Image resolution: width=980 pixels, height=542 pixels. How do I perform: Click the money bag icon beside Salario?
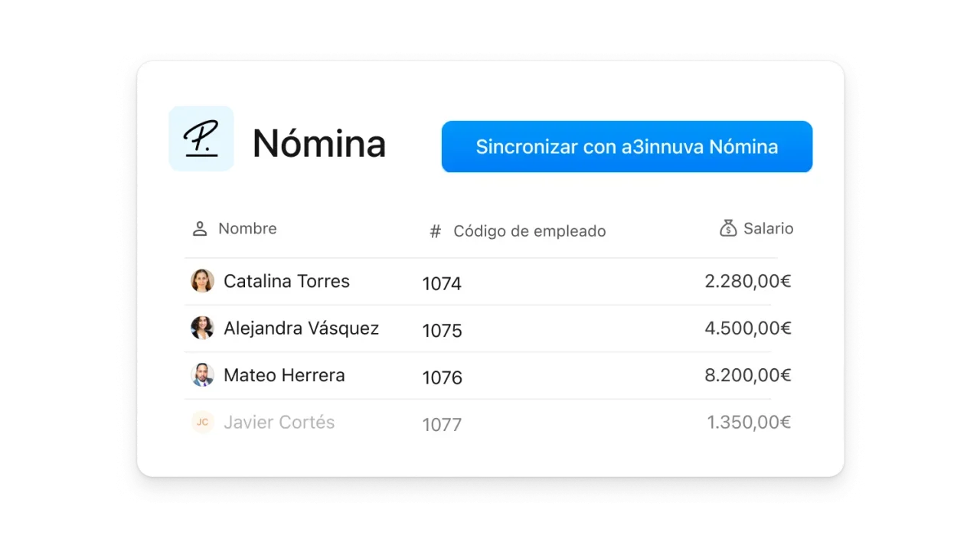[x=728, y=228]
